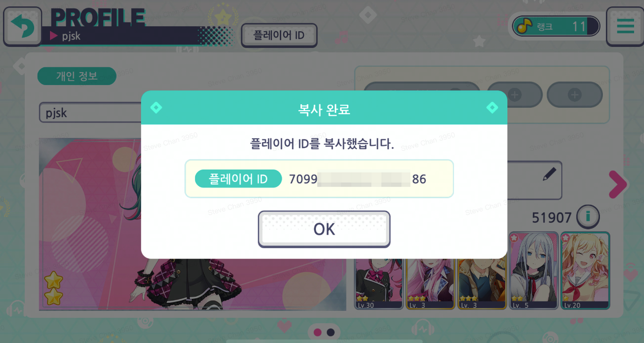Click the green back arrow icon
Viewport: 644px width, 343px height.
(x=22, y=26)
